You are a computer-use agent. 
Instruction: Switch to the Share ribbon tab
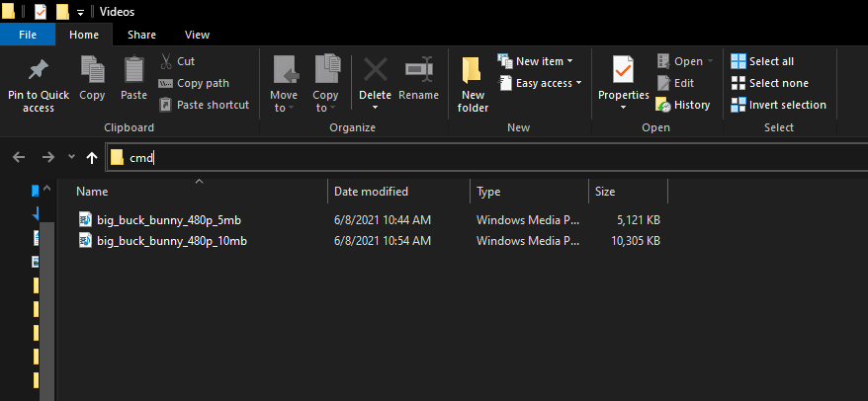(141, 35)
